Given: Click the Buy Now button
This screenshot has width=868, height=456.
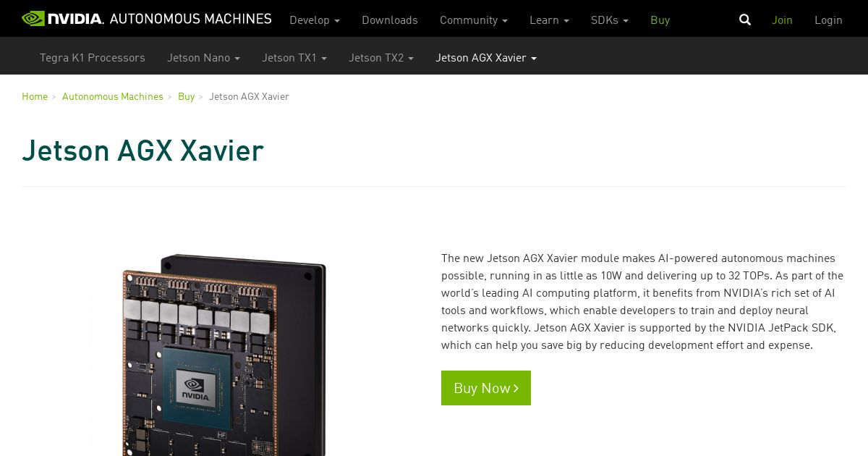Looking at the screenshot, I should tap(486, 388).
